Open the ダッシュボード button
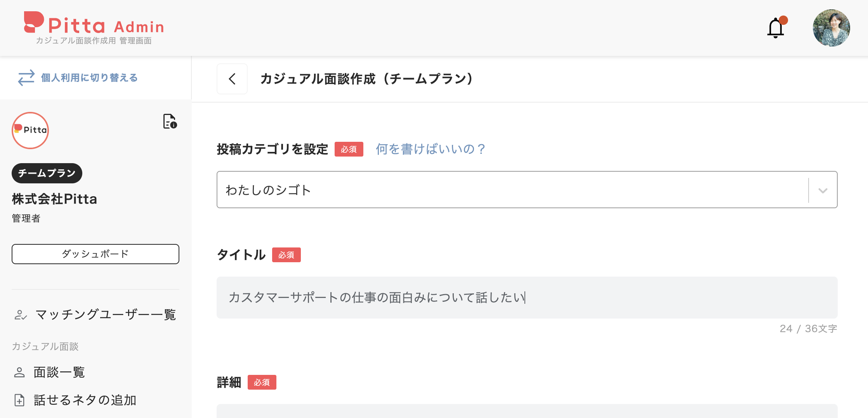This screenshot has width=868, height=418. pos(95,254)
